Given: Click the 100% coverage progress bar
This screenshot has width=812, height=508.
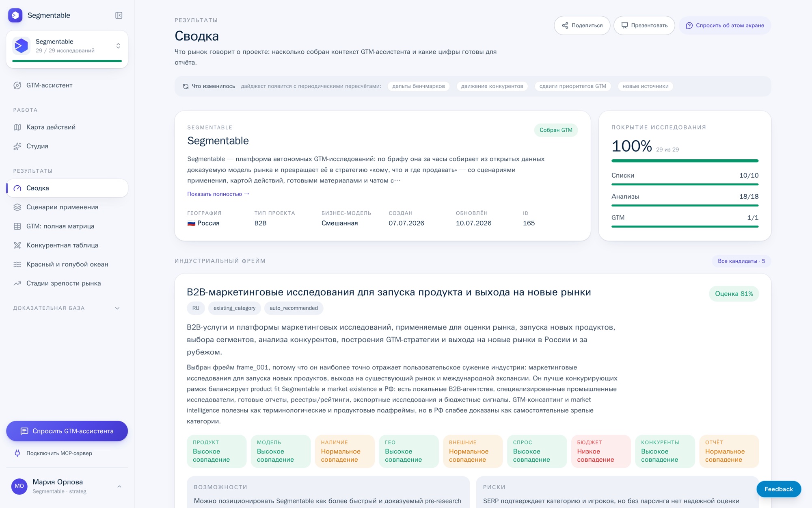Looking at the screenshot, I should click(685, 161).
